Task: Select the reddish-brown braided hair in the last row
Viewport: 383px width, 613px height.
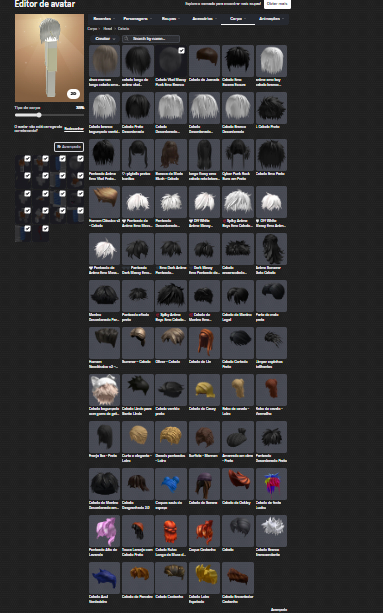Action: [238, 578]
